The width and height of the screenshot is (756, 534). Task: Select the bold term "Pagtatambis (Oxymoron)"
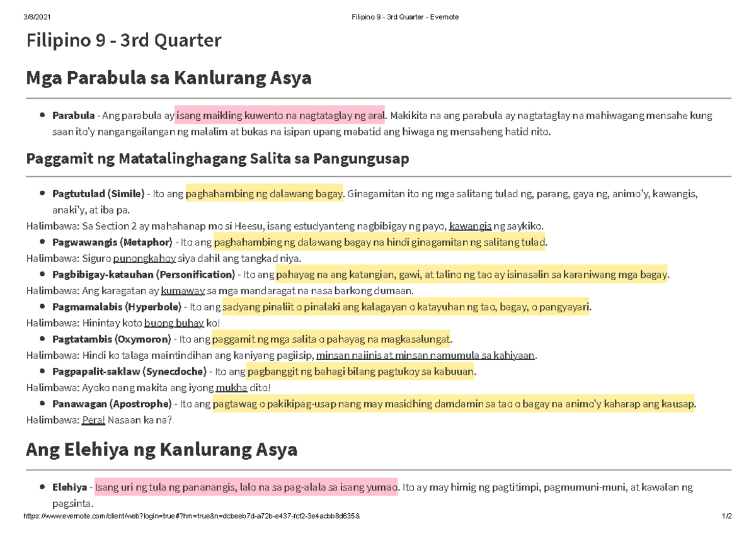(x=105, y=339)
